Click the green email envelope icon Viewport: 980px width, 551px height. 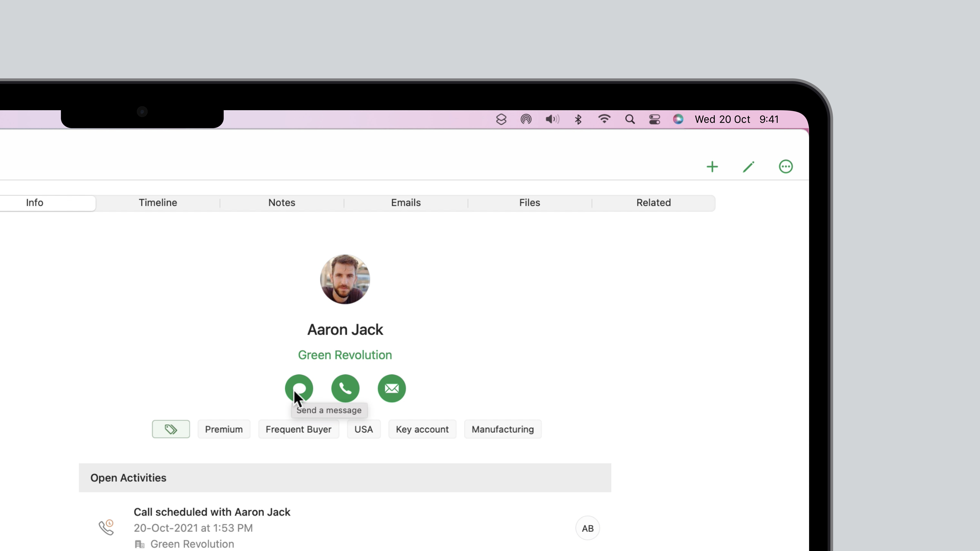[x=391, y=388]
